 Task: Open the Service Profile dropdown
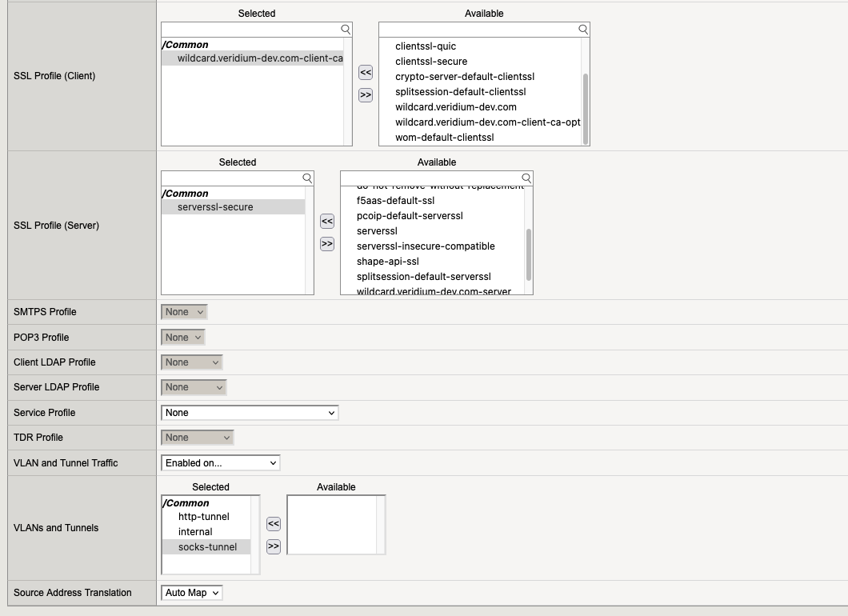click(x=250, y=413)
